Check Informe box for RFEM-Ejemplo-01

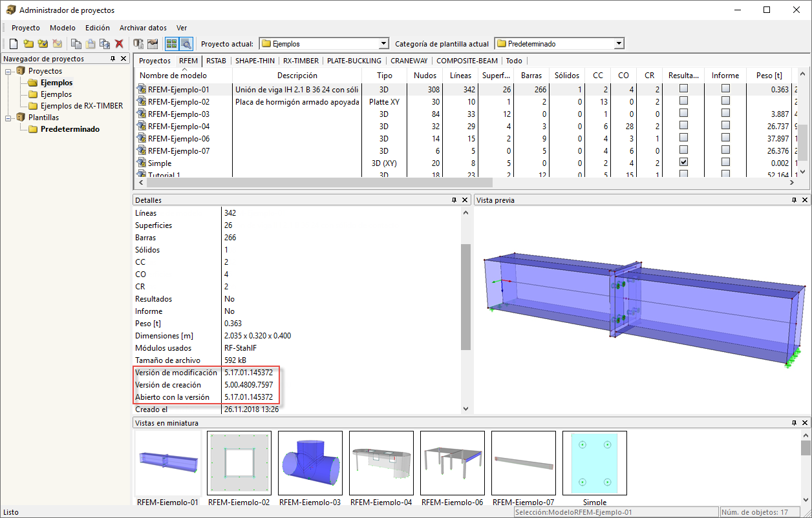[725, 89]
